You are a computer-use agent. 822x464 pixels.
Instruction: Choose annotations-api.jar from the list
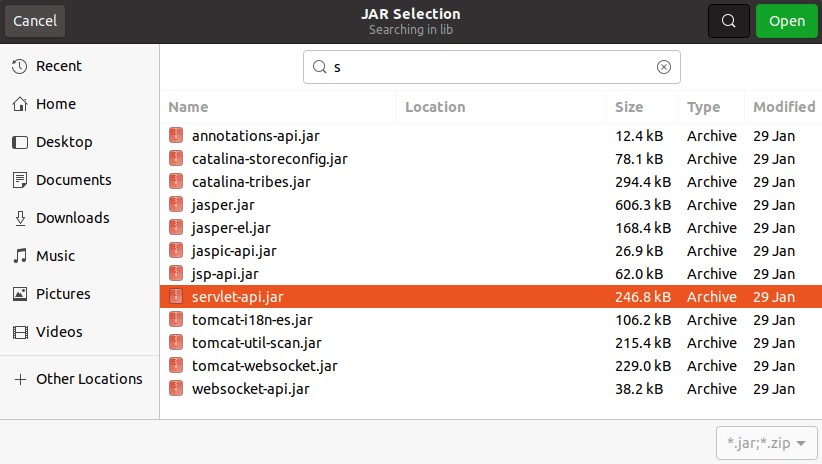pyautogui.click(x=255, y=136)
